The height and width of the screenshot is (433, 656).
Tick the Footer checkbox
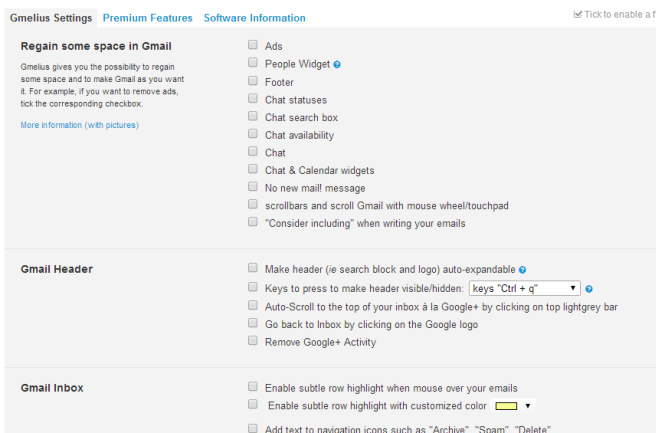(253, 81)
